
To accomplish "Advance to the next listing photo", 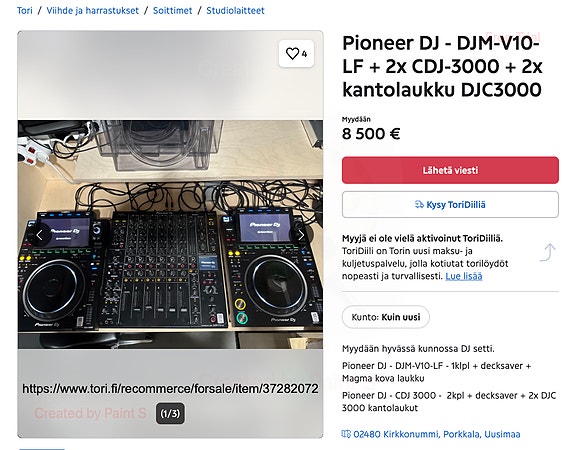I will coord(301,235).
